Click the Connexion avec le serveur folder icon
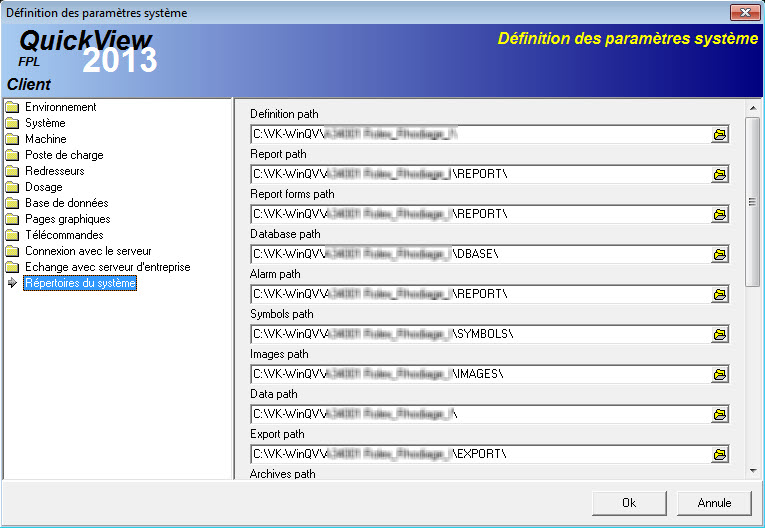 (x=12, y=252)
